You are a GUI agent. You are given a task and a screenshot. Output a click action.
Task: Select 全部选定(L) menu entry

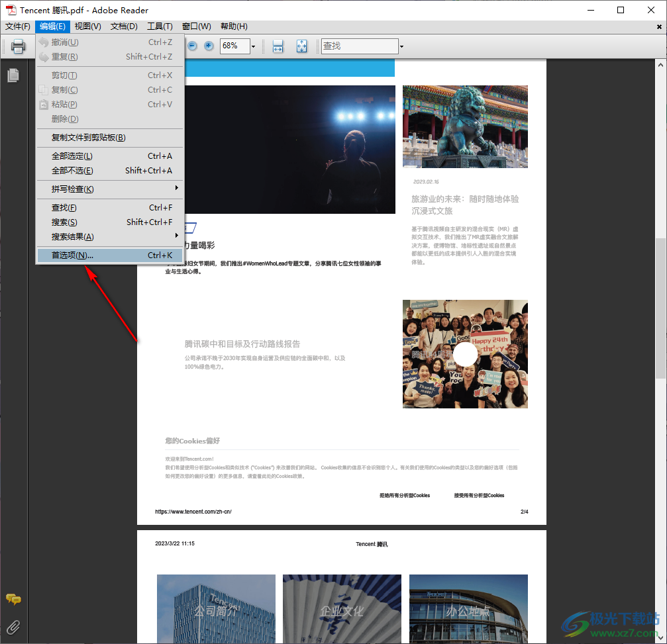click(x=110, y=156)
